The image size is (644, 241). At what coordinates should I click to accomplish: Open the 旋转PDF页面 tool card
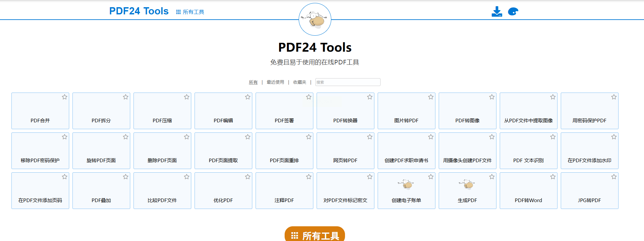click(x=101, y=151)
